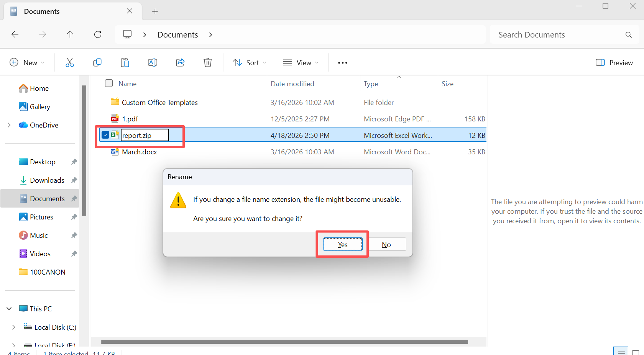
Task: Click the pin icon next to Pictures
Action: click(x=74, y=217)
